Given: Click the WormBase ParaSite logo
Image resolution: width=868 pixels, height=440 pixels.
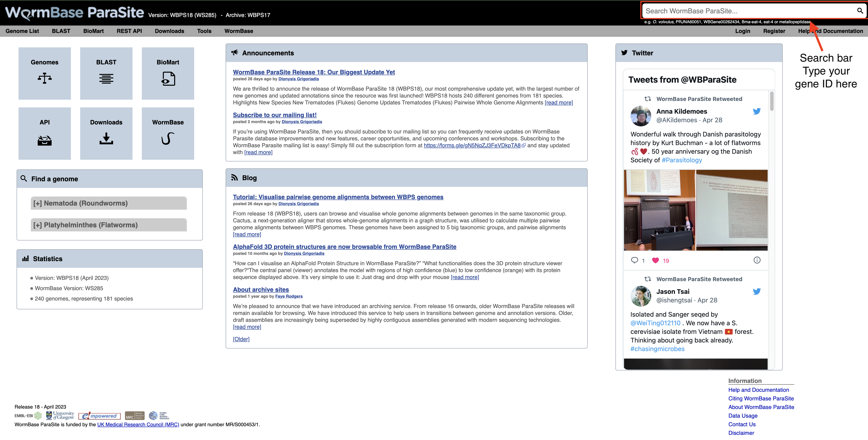Looking at the screenshot, I should pos(75,13).
